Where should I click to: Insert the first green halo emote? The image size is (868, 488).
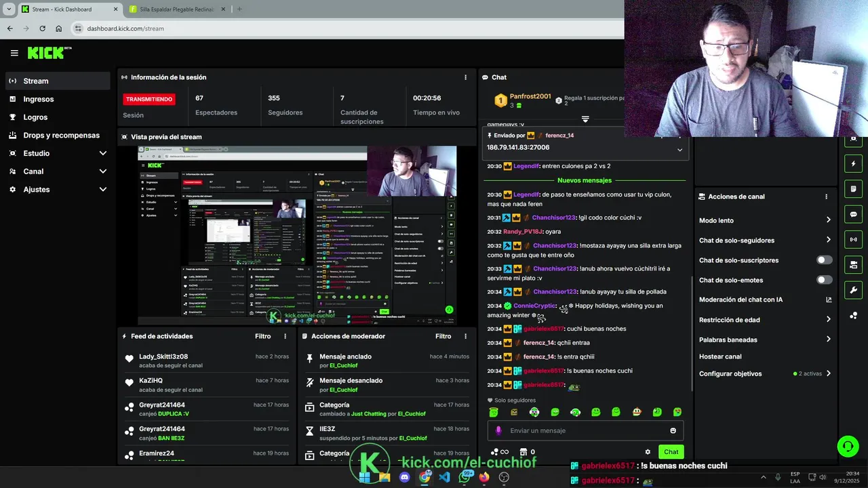click(x=494, y=412)
